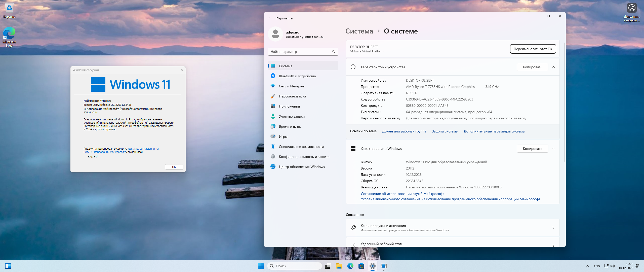
Task: Open Специальные возможности accessibility section
Action: tap(301, 147)
